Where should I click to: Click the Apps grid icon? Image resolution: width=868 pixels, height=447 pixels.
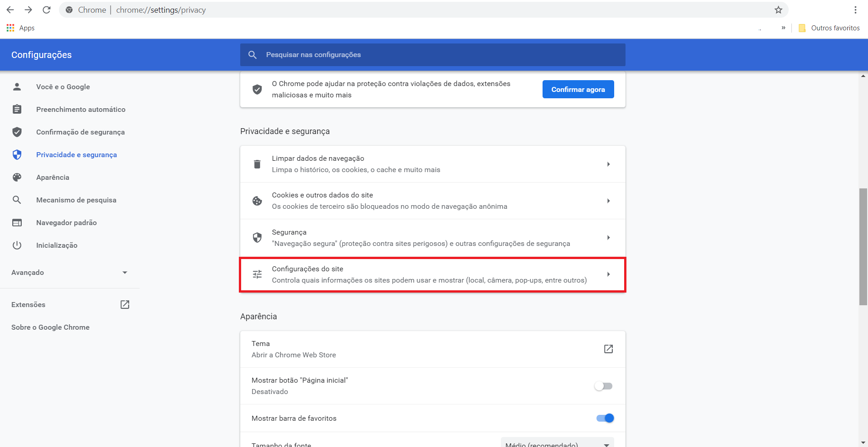(10, 28)
